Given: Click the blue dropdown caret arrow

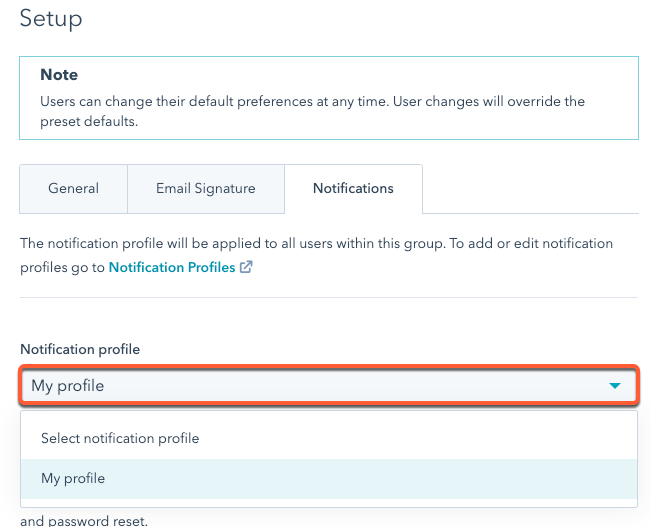Looking at the screenshot, I should click(615, 386).
